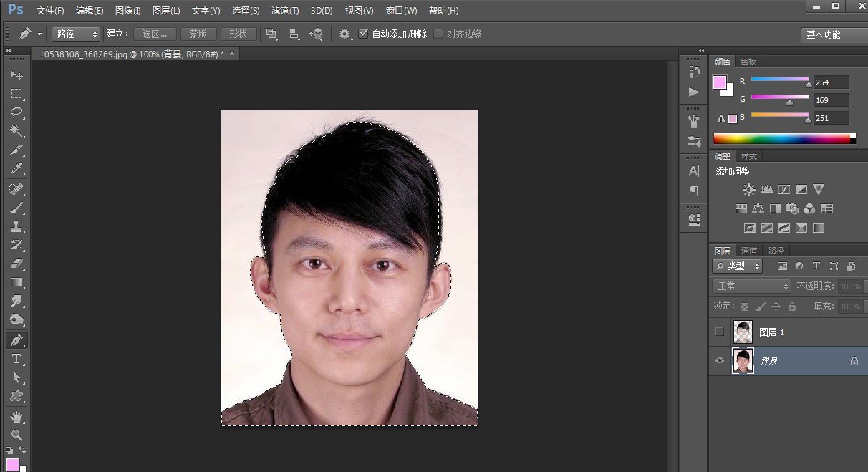Viewport: 868px width, 472px height.
Task: Select the Zoom tool
Action: pyautogui.click(x=17, y=434)
